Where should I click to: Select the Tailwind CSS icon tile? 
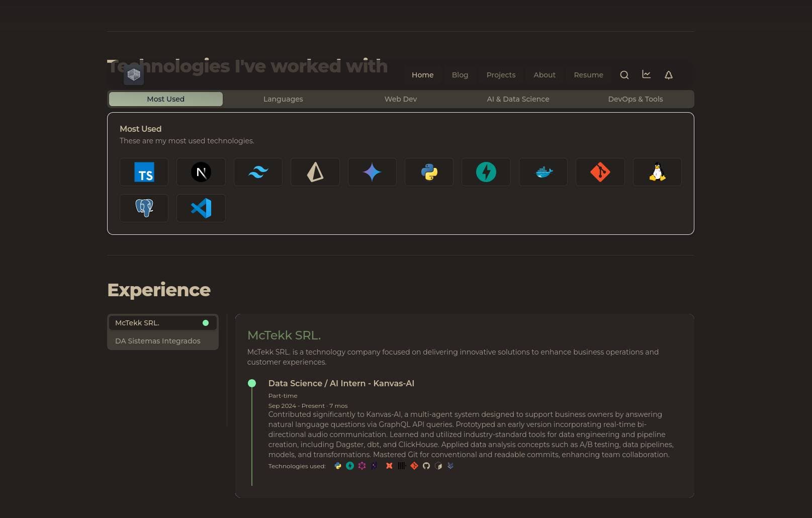258,172
